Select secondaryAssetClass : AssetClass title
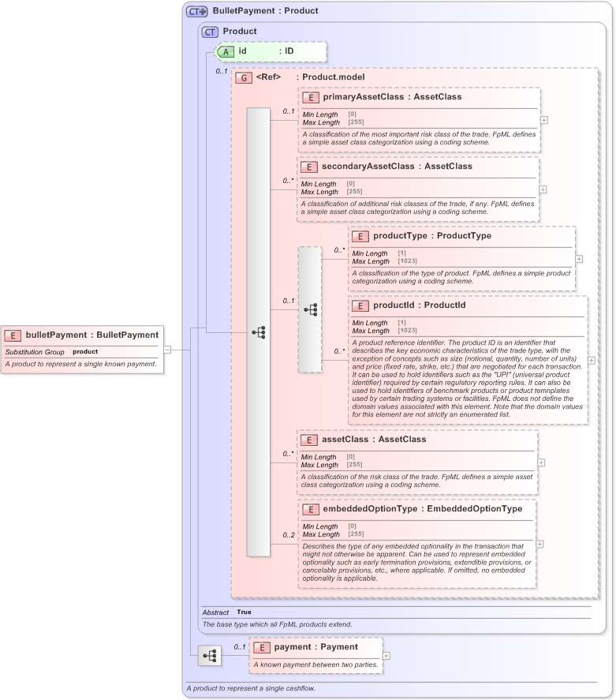Screen dimensions: 616x700 [397, 166]
